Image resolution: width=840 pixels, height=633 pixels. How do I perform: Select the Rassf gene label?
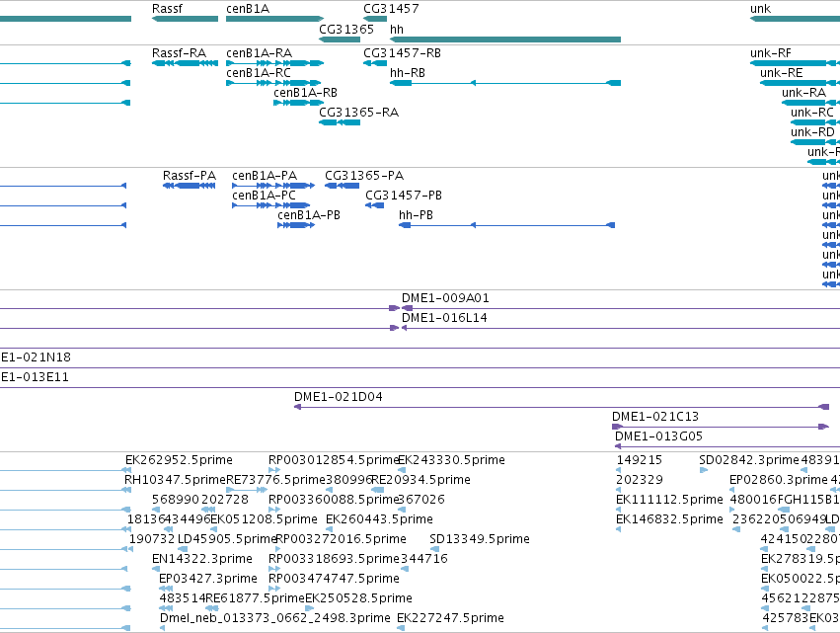[167, 9]
